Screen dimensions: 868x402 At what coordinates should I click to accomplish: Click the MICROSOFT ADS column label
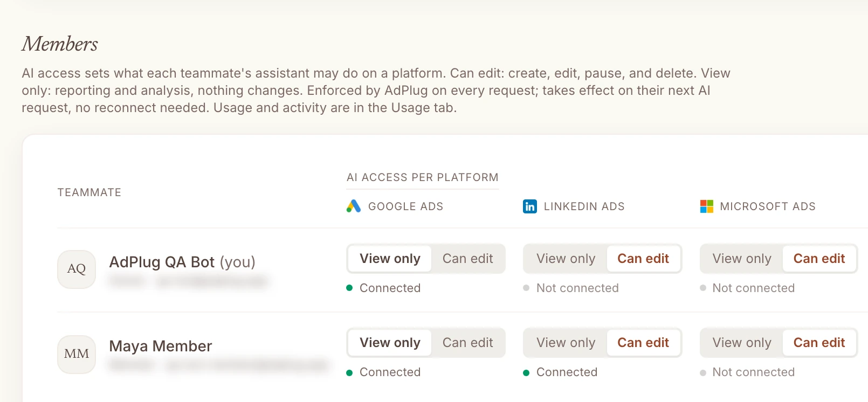coord(768,206)
